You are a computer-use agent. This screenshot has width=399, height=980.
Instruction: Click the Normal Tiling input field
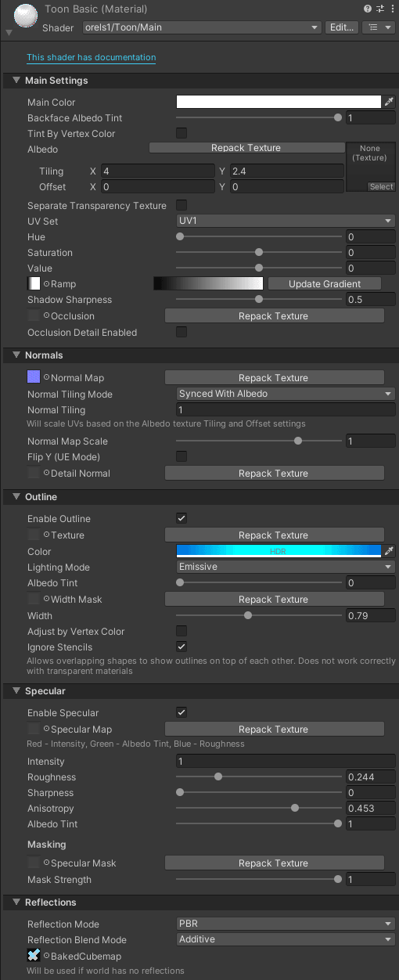click(286, 410)
